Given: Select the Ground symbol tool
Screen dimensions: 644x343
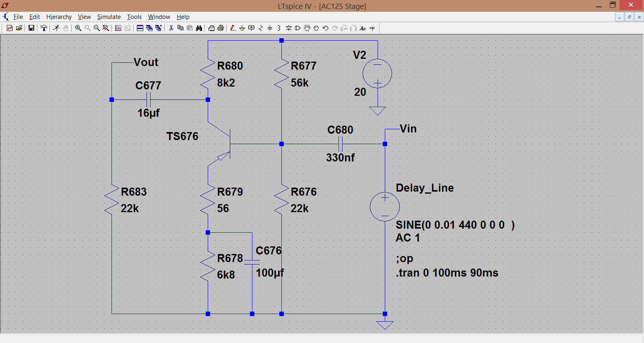Looking at the screenshot, I should coord(242,28).
